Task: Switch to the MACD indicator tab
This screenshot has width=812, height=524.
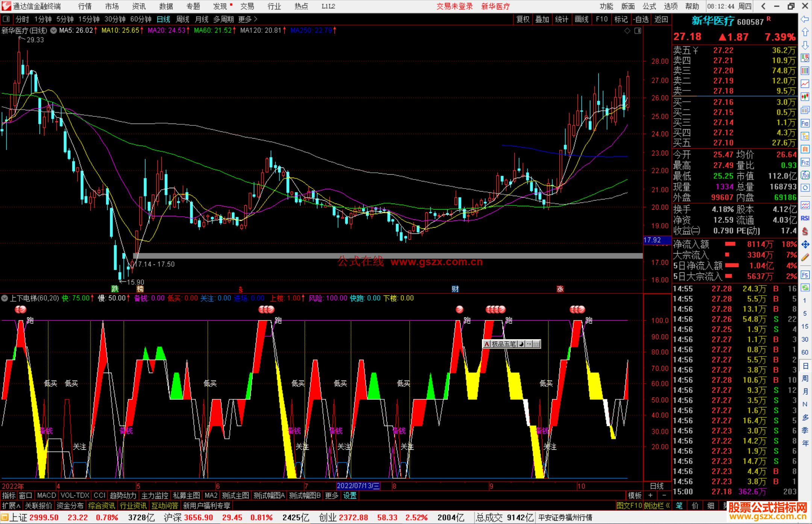Action: (47, 495)
